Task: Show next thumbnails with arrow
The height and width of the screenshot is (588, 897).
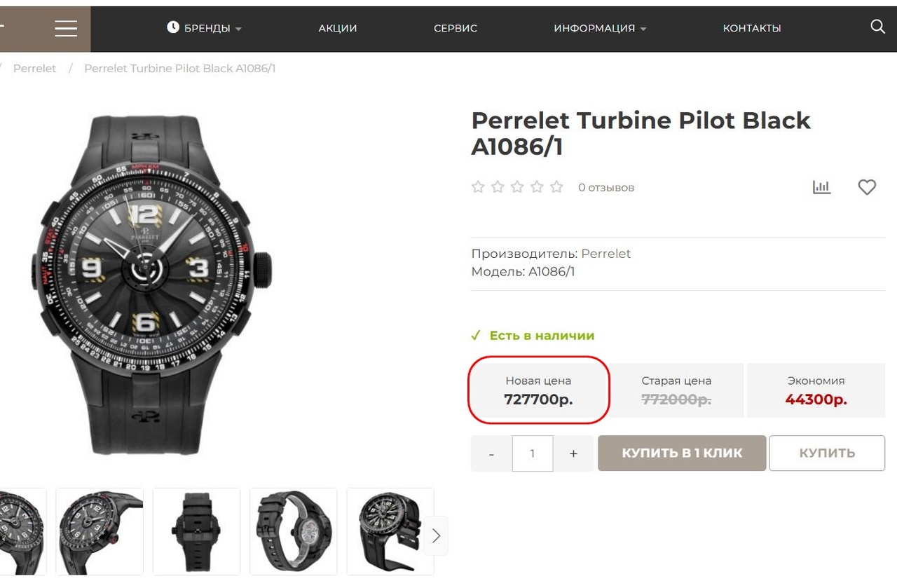Action: 436,536
